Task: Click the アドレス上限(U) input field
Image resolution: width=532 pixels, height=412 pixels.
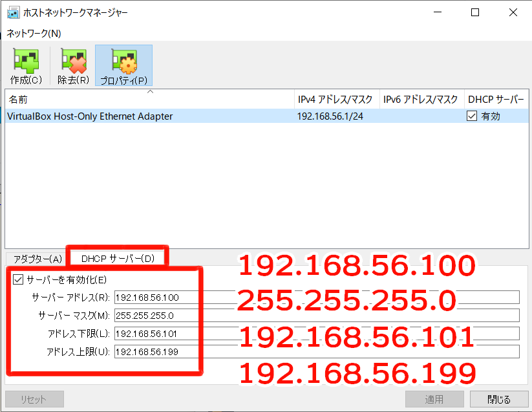Action: pyautogui.click(x=317, y=352)
